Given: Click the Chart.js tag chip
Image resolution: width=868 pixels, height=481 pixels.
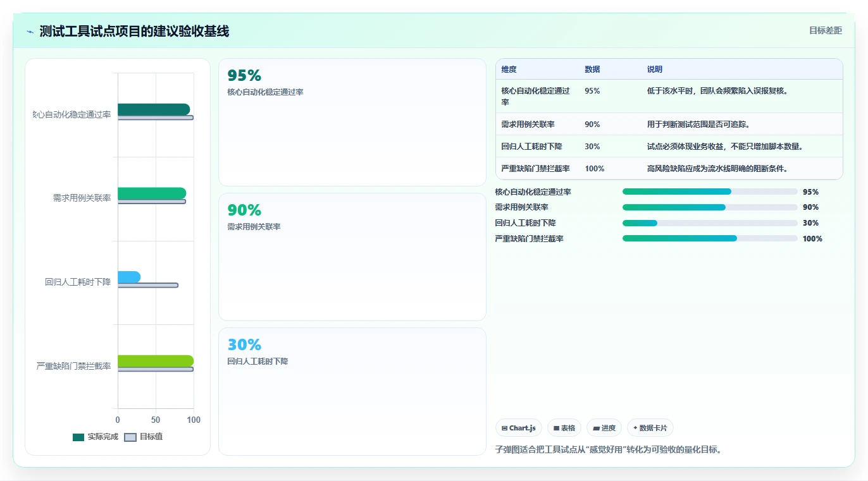Looking at the screenshot, I should coord(519,428).
